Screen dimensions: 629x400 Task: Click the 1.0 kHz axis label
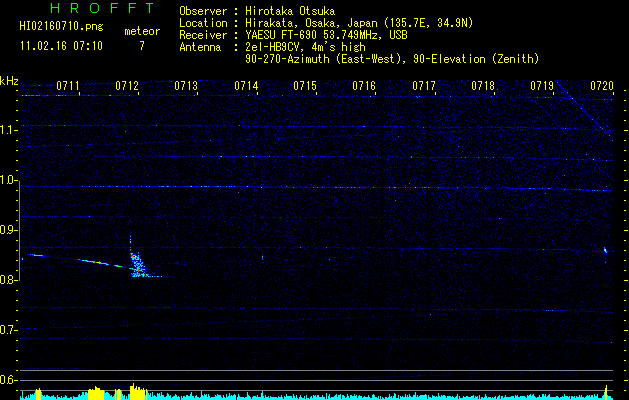coord(9,180)
